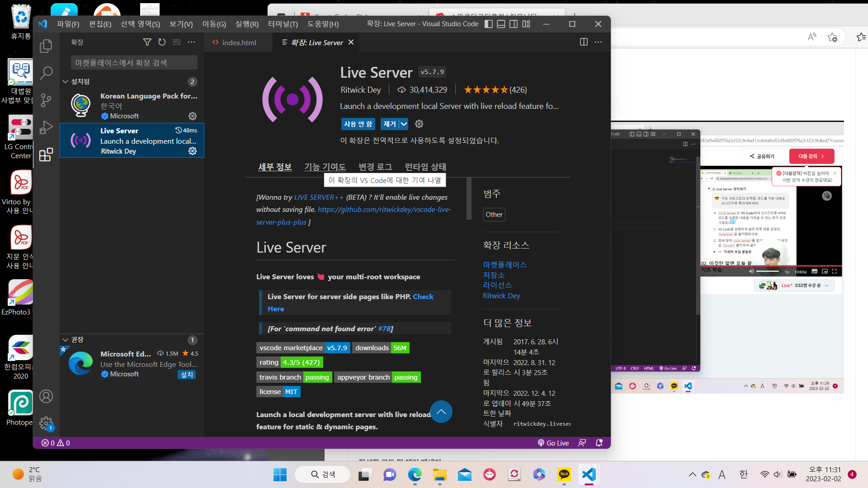
Task: Toggle the primary side bar layout button
Action: pos(489,24)
